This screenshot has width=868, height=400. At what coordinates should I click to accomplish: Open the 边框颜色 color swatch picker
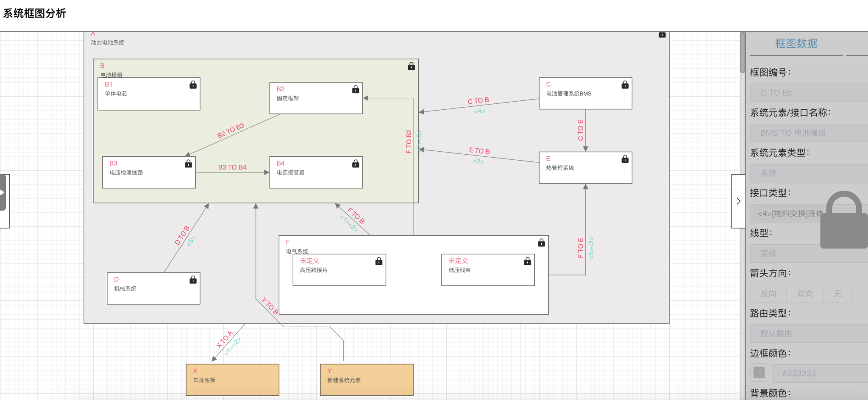(x=759, y=373)
